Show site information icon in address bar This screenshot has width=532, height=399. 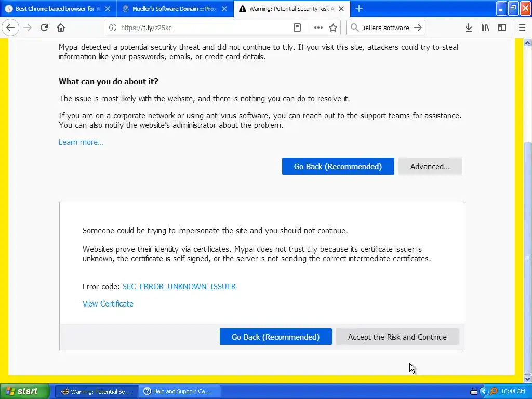tap(113, 28)
